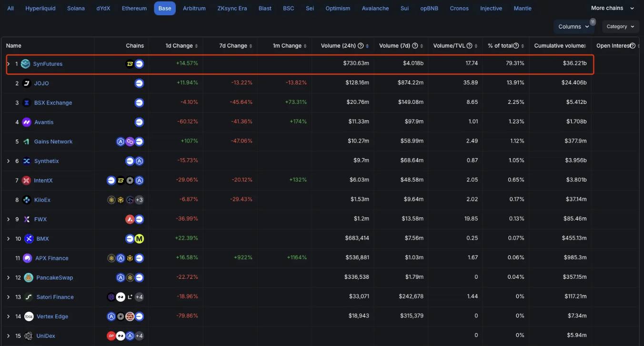Select the ZKsync Era chain tab

pyautogui.click(x=232, y=9)
